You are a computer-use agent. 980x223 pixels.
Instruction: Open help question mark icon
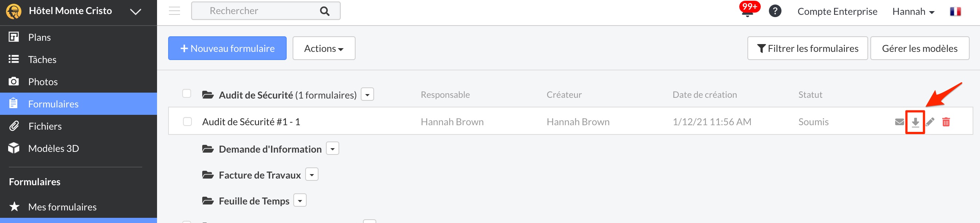pyautogui.click(x=775, y=11)
